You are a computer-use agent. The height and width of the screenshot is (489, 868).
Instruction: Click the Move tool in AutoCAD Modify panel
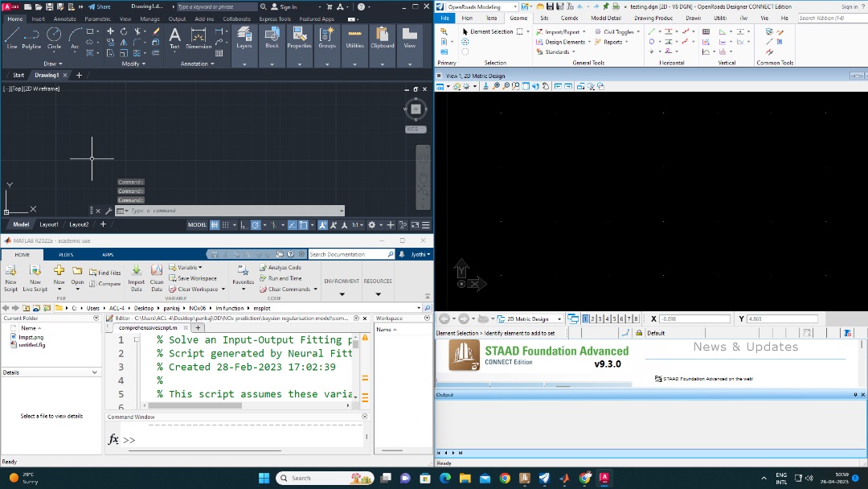coord(110,31)
